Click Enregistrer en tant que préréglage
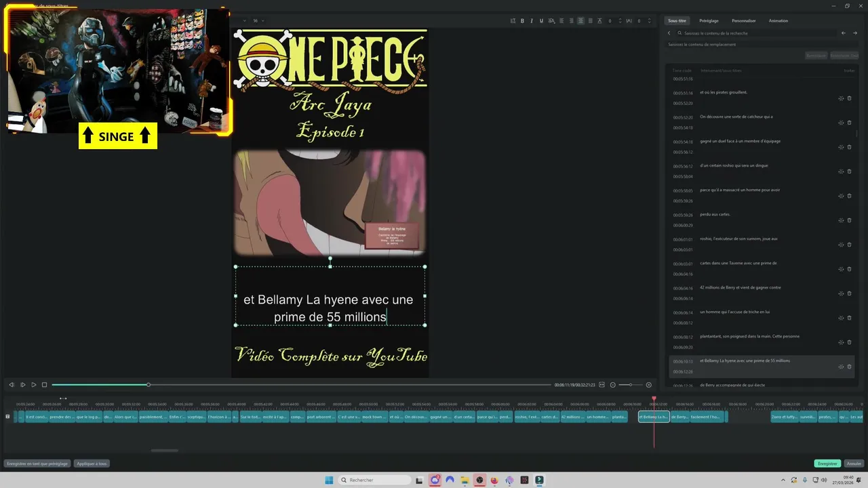This screenshot has width=868, height=488. [37, 464]
